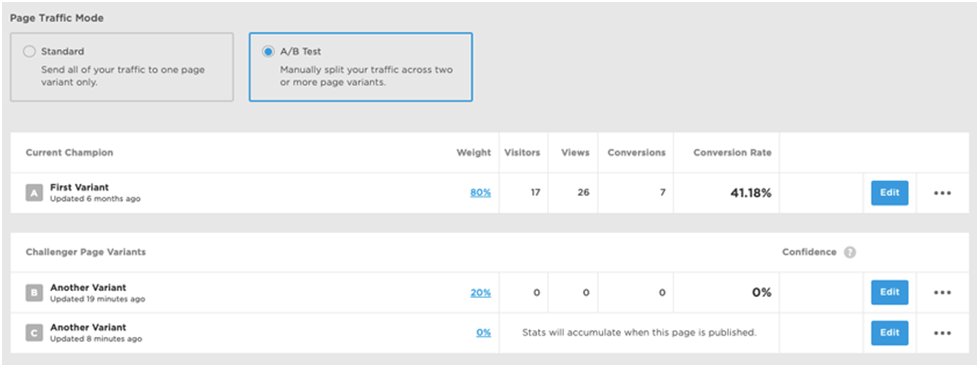Click the 0% weight link for variant C
This screenshot has width=979, height=367.
point(483,333)
